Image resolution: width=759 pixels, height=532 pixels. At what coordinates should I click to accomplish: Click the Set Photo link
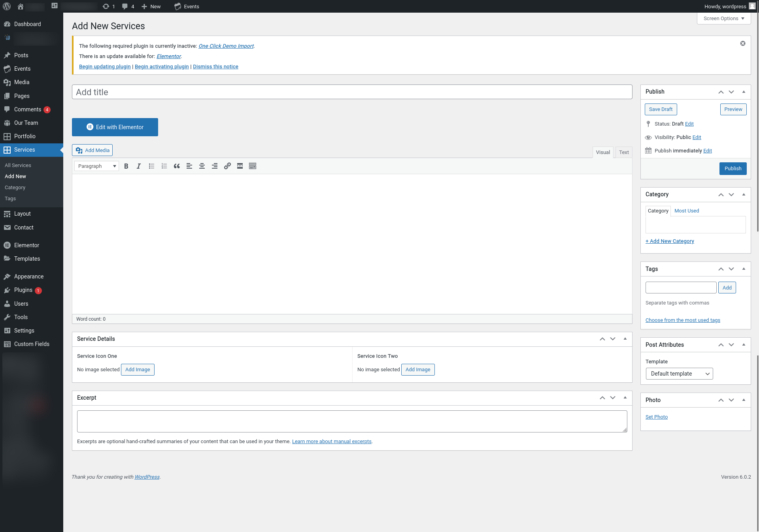click(657, 417)
